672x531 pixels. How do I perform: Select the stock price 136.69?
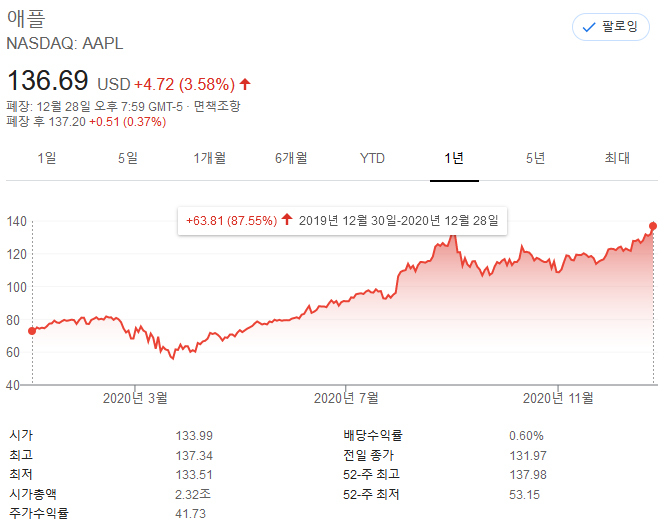click(x=48, y=81)
